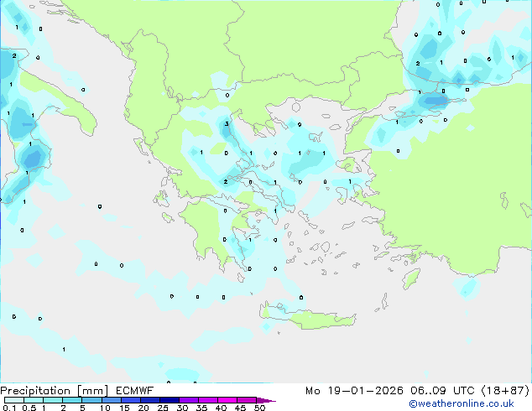Screen dimensions: 532x411
Task: Click the legend label '0.5'
Action: [29, 408]
